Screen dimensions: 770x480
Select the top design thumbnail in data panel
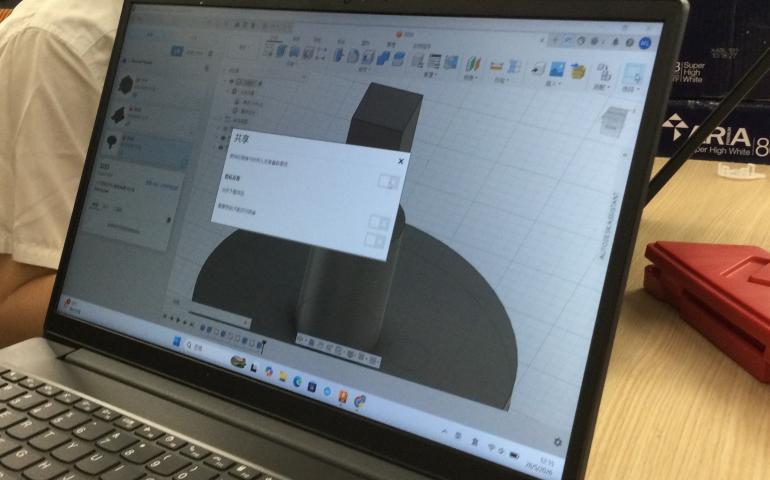126,85
